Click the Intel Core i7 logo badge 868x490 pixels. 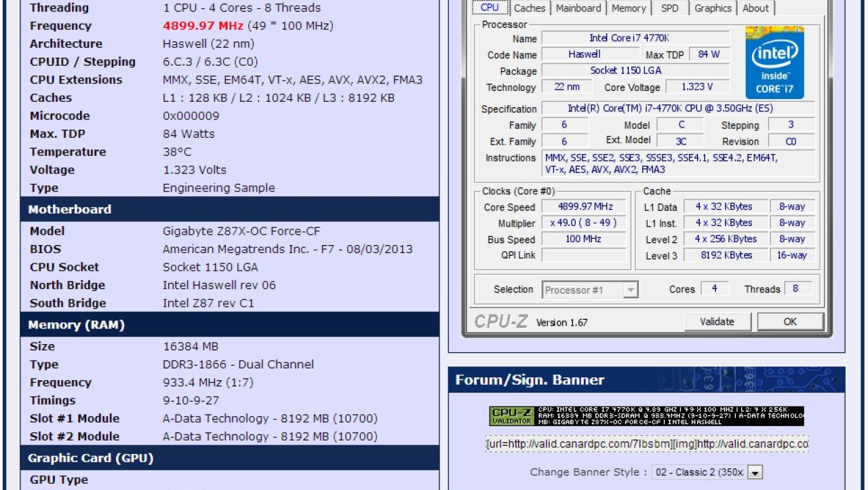[775, 62]
